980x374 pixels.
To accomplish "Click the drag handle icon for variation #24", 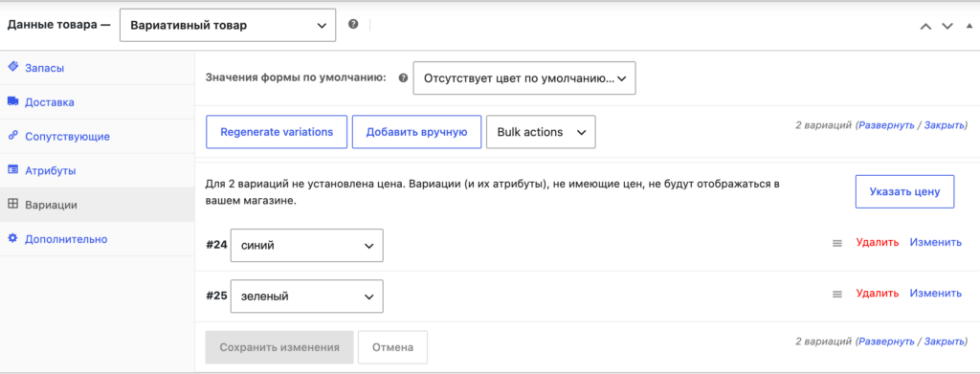I will click(x=837, y=244).
